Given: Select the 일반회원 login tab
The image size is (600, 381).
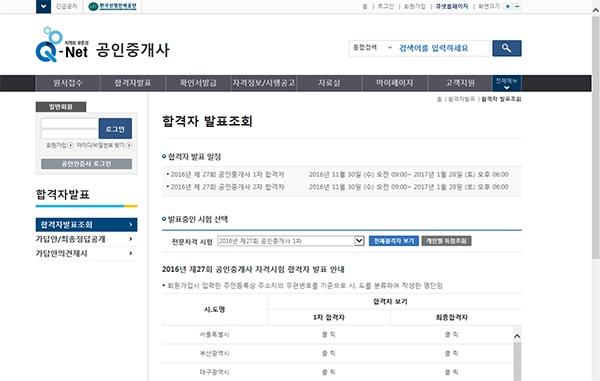Looking at the screenshot, I should pos(61,107).
